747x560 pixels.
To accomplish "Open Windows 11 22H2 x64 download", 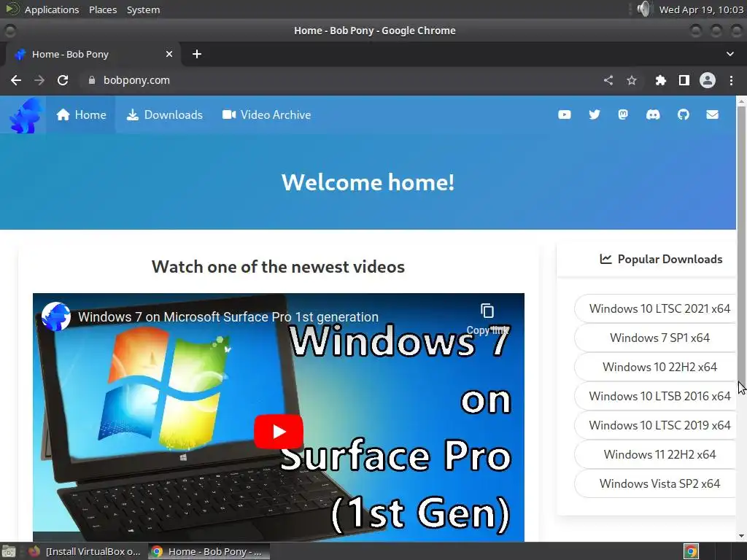I will (656, 454).
